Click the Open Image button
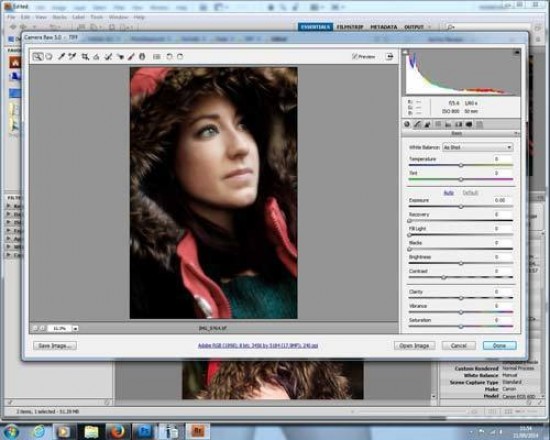Screen dimensions: 550x440 414,346
